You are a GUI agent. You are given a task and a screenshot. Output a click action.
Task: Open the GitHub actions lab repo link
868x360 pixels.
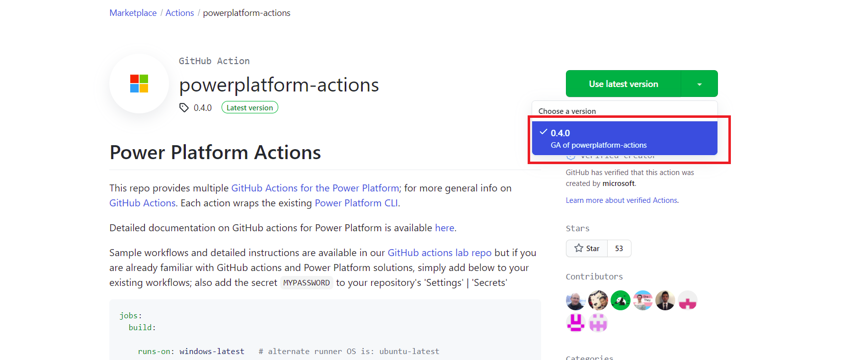[x=440, y=253]
